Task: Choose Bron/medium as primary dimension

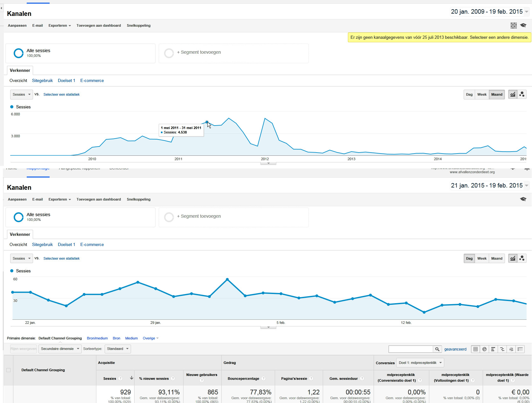Action: coord(97,338)
